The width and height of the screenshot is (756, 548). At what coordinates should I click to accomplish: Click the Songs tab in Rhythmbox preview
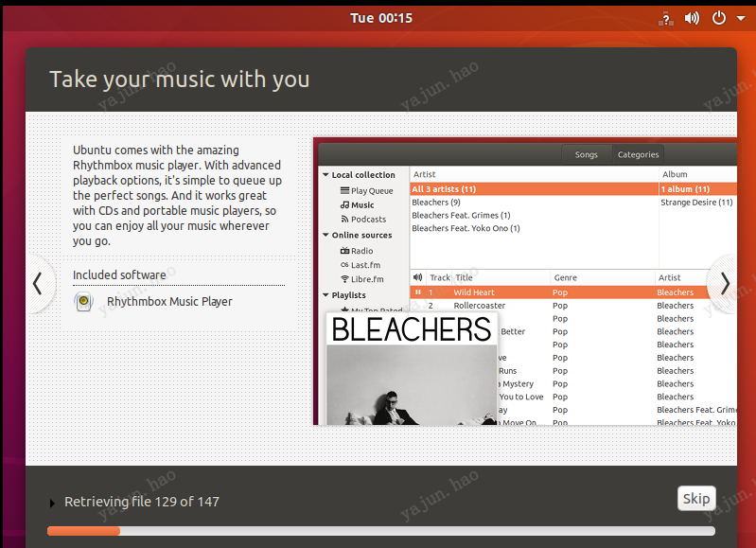587,154
